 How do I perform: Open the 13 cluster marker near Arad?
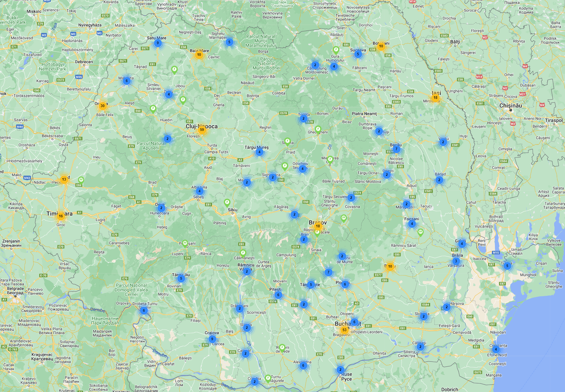point(64,179)
